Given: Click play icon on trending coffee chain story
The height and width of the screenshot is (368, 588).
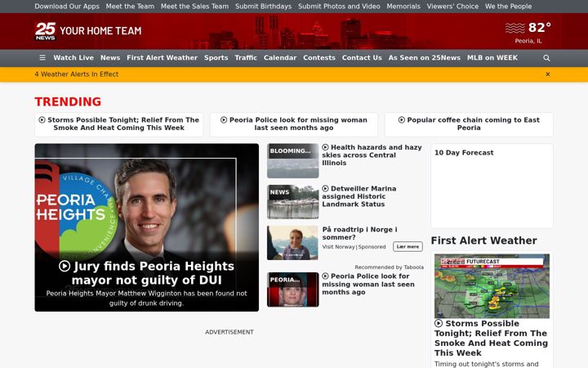Looking at the screenshot, I should click(x=402, y=119).
